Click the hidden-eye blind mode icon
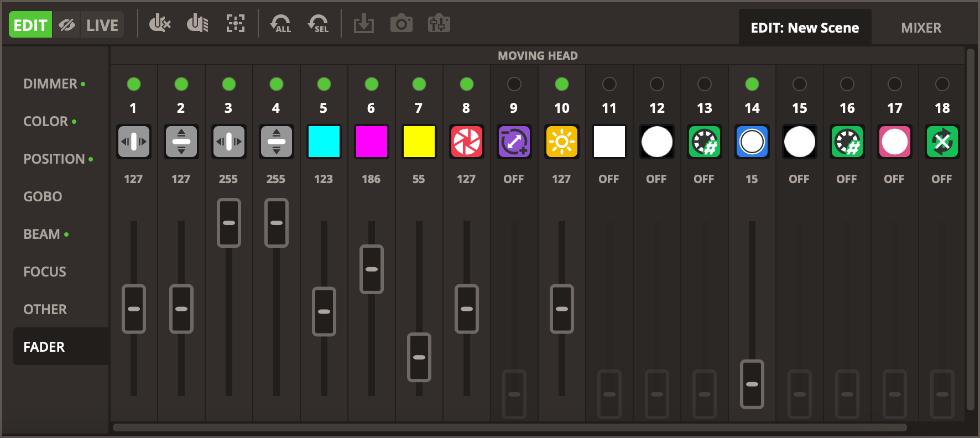Viewport: 980px width, 438px height. point(67,25)
